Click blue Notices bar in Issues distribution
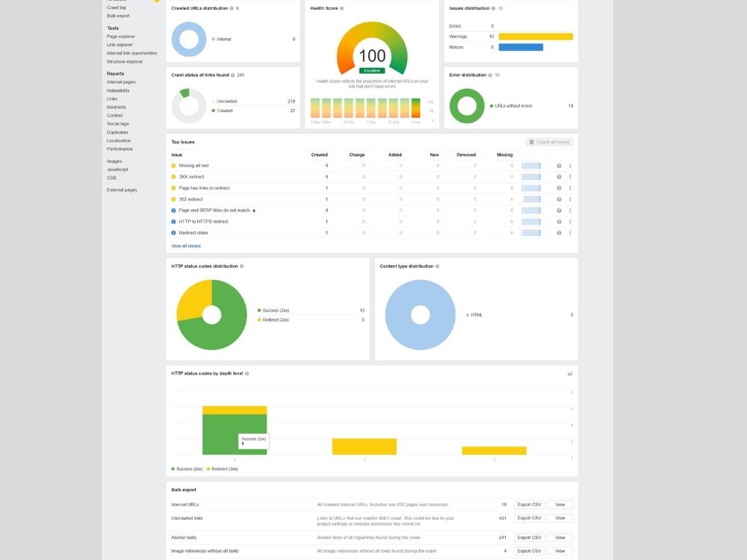Viewport: 747px width, 560px height. coord(521,47)
